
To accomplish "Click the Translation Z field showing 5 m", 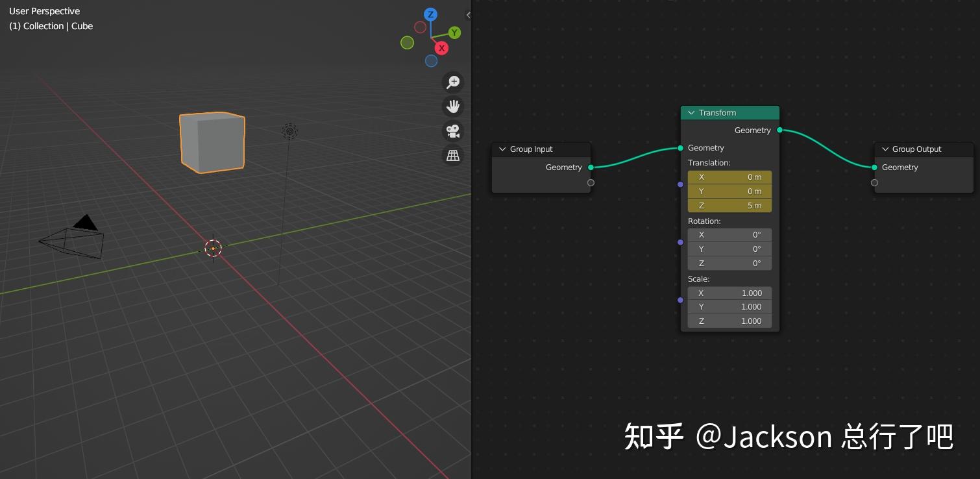I will (x=729, y=205).
